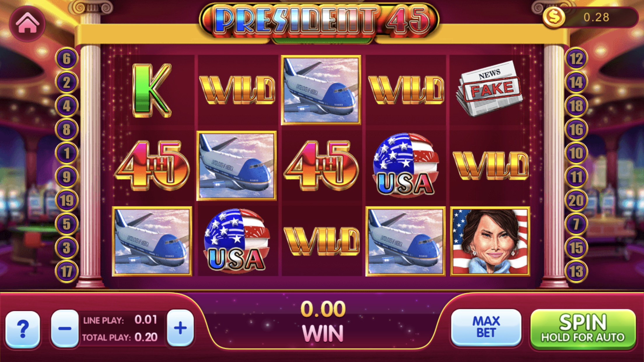
Task: Click the gold dollar coin icon
Action: 554,17
